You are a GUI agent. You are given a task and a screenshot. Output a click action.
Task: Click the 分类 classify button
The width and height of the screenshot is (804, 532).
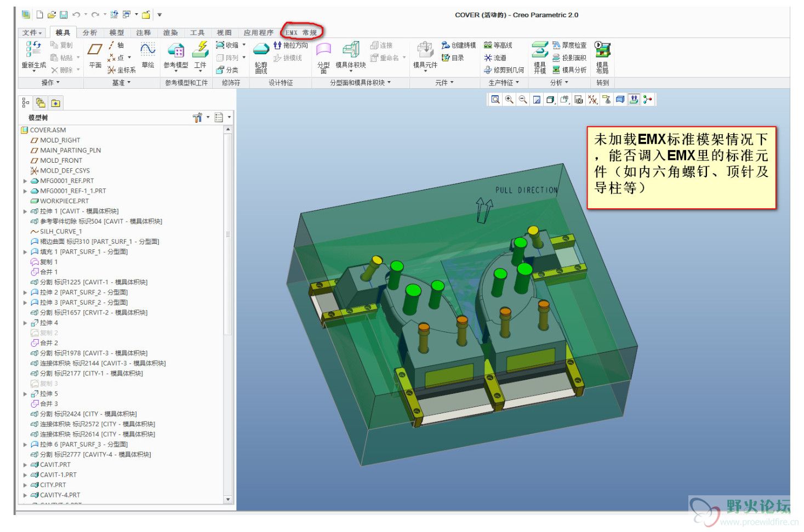click(227, 70)
